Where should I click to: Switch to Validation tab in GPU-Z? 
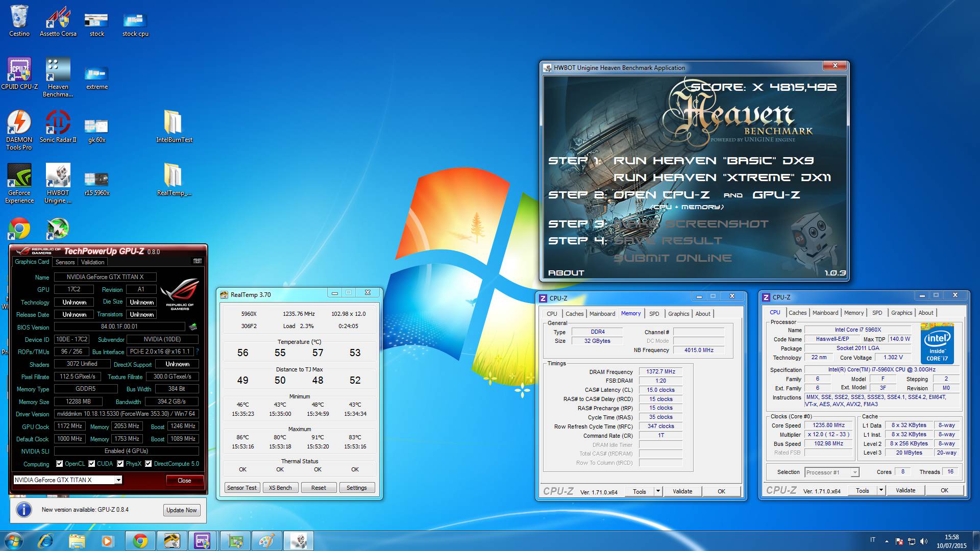point(92,262)
